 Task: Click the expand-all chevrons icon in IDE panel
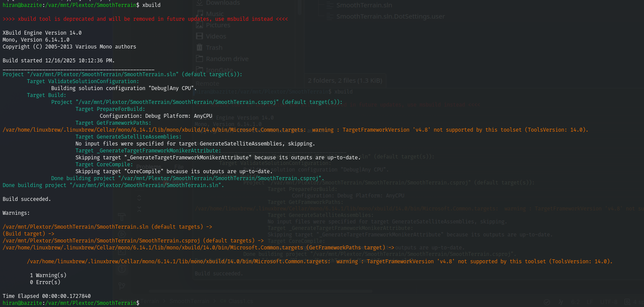139,198
